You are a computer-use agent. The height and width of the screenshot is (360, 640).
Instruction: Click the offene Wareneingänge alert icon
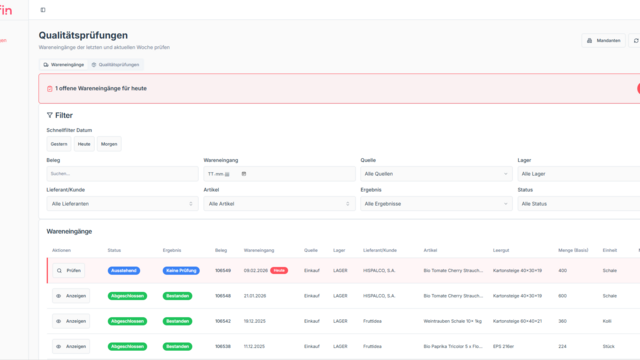coord(49,89)
